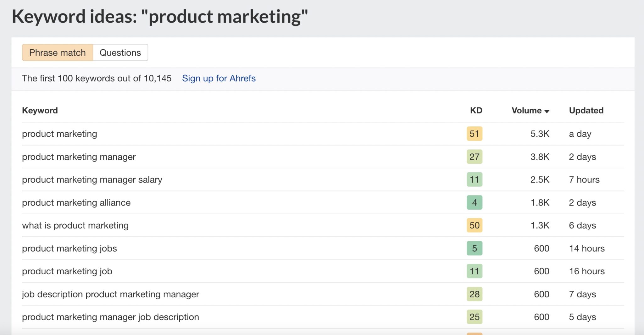Viewport: 644px width, 335px height.
Task: Click the KD badge showing 50
Action: pyautogui.click(x=475, y=225)
